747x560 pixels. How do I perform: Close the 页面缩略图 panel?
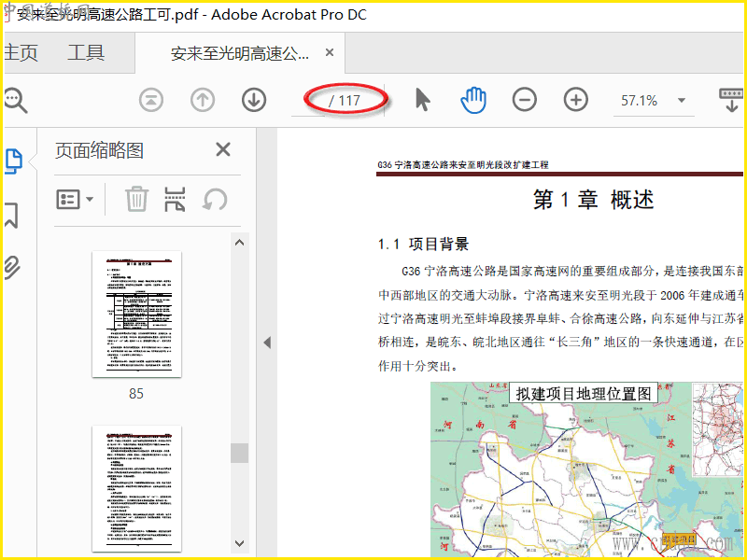(x=223, y=149)
